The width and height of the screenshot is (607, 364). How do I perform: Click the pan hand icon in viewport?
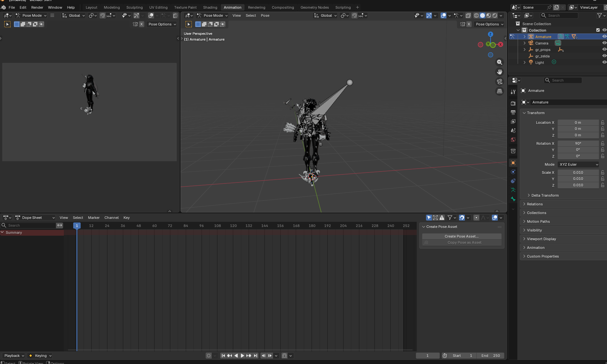click(x=500, y=72)
